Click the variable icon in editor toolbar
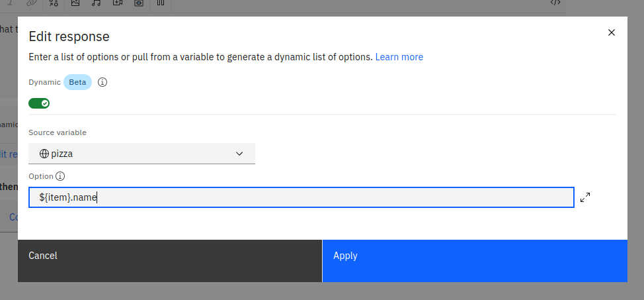The height and width of the screenshot is (300, 644). [x=54, y=3]
